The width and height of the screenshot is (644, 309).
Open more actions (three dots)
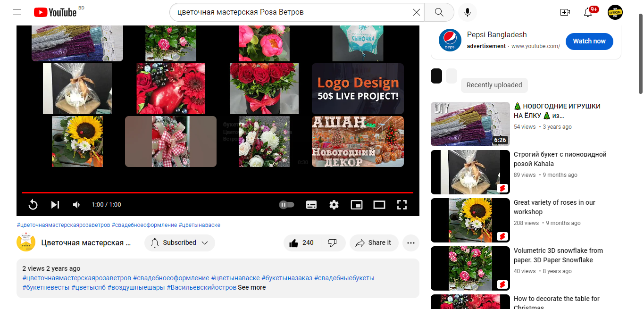point(410,243)
